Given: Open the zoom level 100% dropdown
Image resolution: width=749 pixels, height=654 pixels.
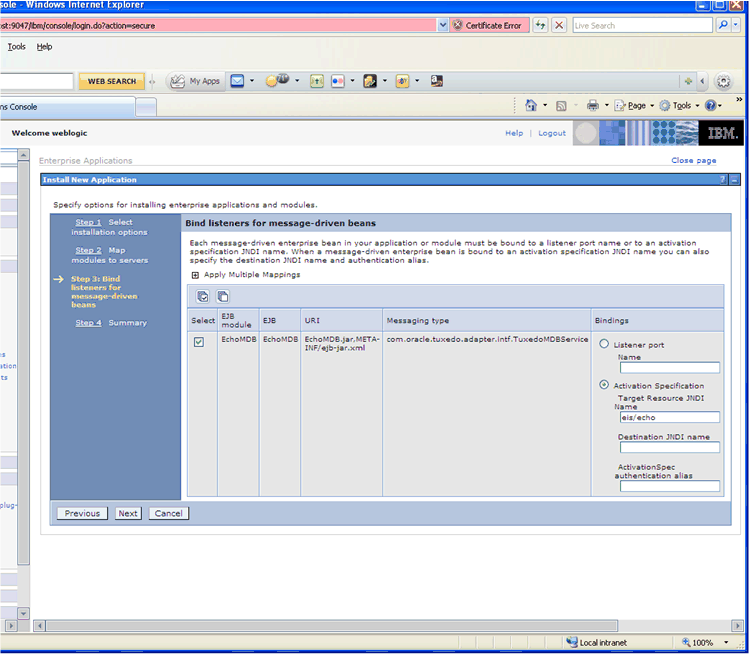Looking at the screenshot, I should (x=726, y=643).
